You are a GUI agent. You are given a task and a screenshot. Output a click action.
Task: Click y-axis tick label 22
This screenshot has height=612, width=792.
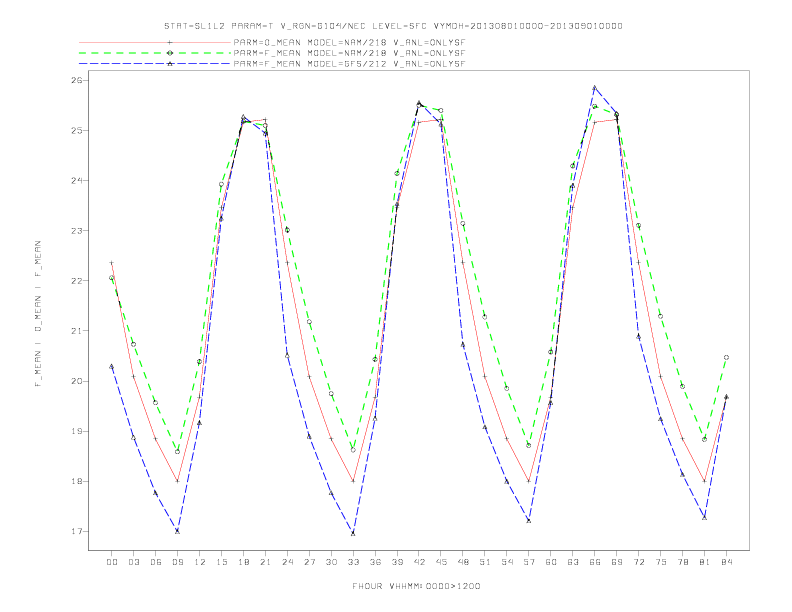[x=77, y=281]
